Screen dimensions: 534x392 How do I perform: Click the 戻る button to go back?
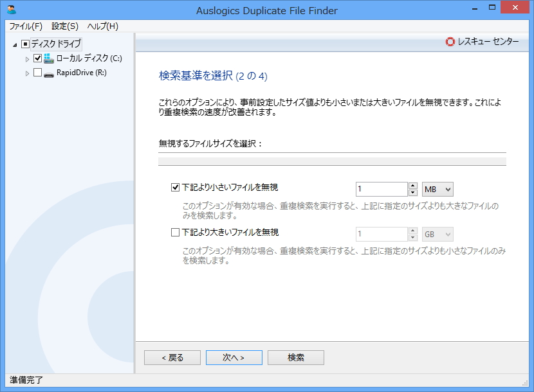click(x=172, y=357)
